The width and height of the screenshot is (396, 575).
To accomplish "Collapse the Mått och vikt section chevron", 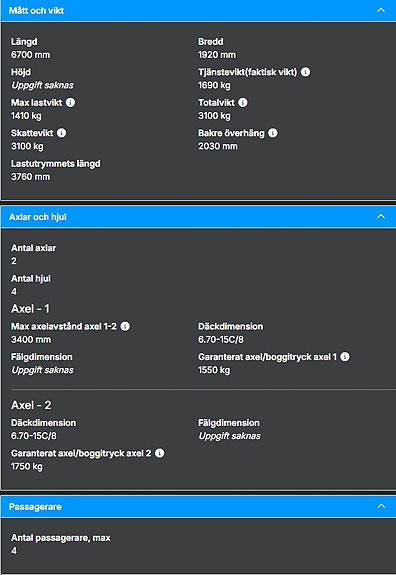I will [x=381, y=10].
